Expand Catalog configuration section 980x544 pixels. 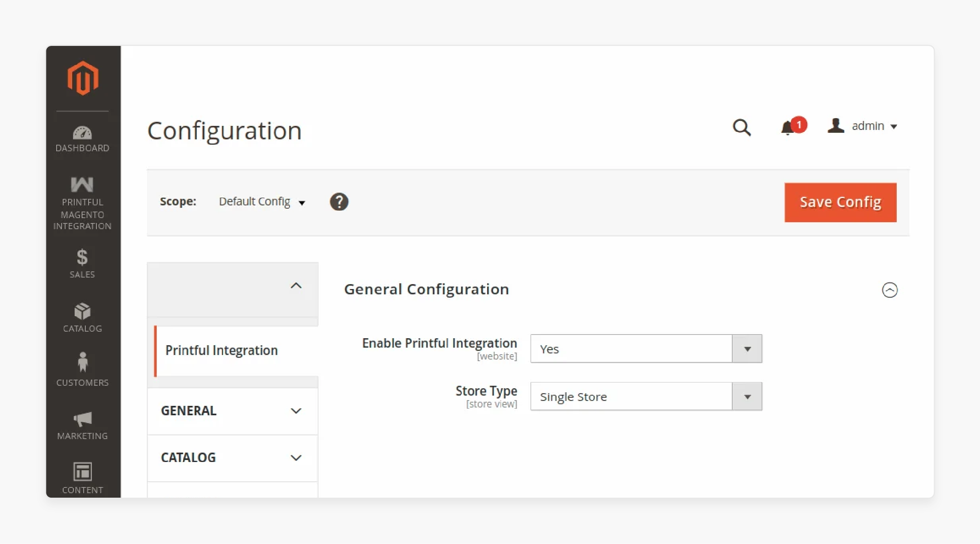coord(233,458)
